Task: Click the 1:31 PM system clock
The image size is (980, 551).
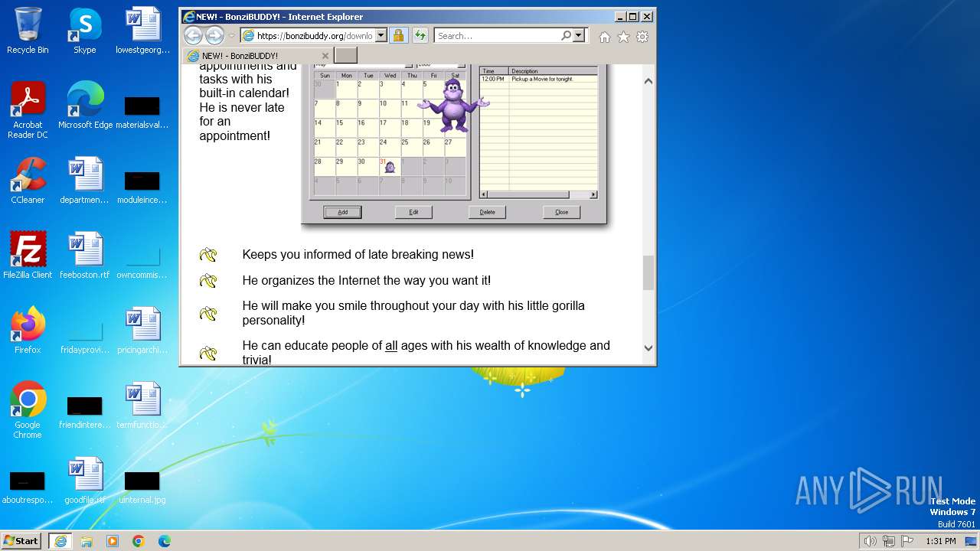Action: (940, 541)
